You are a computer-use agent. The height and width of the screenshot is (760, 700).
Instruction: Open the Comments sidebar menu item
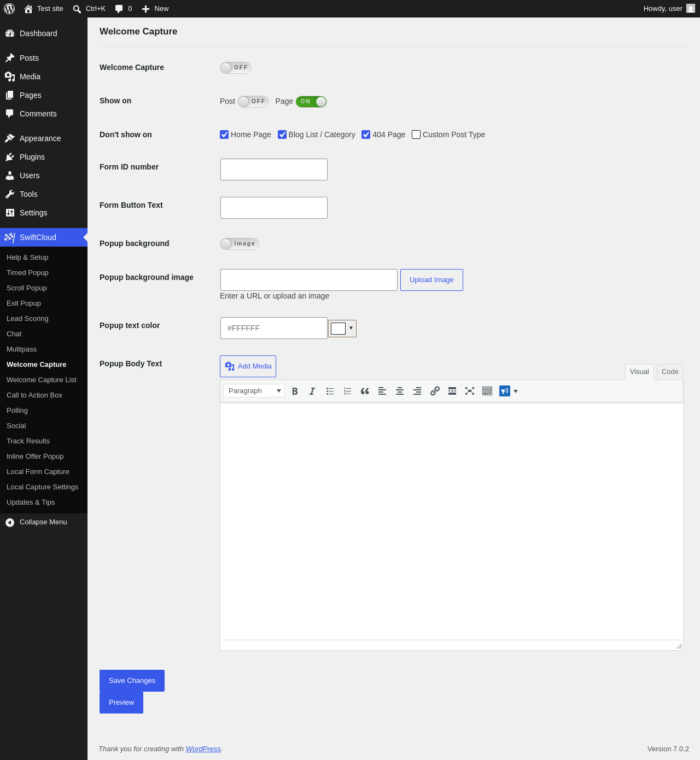coord(44,114)
